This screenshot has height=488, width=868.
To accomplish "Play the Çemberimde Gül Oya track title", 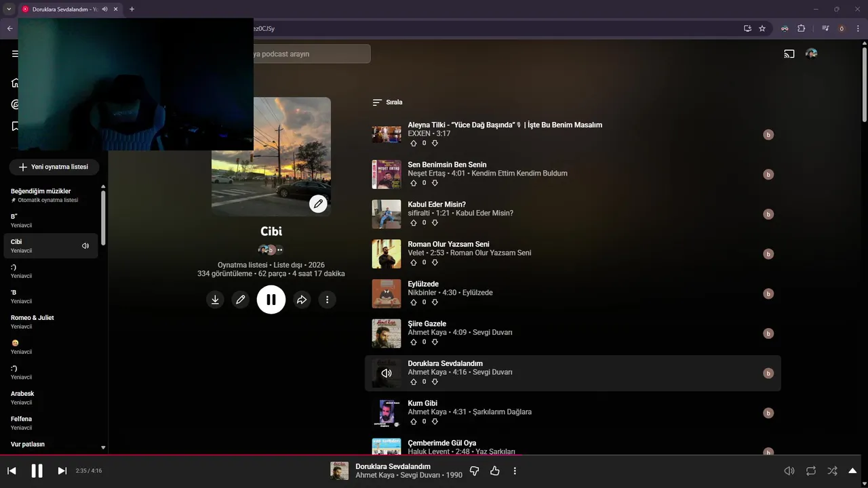I will tap(441, 443).
